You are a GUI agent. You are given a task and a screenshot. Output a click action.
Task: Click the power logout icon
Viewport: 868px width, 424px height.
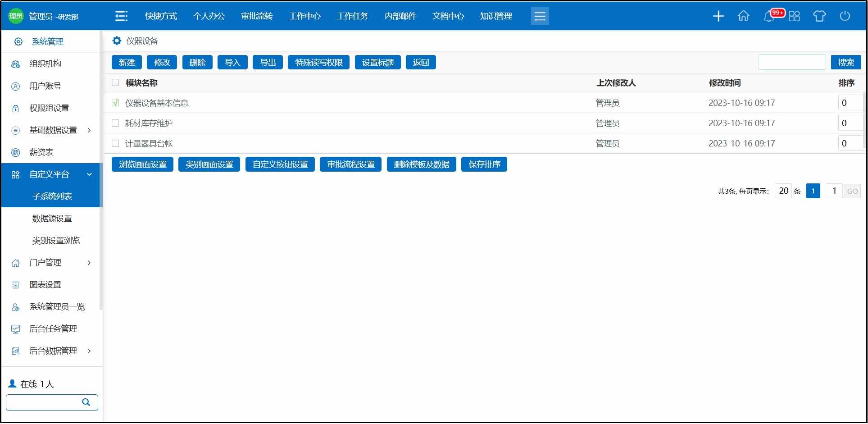(845, 16)
